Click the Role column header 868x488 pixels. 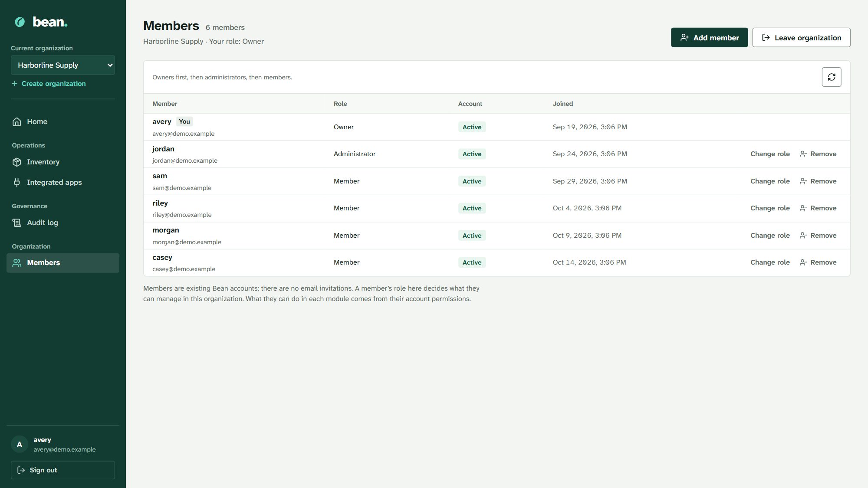pos(340,104)
